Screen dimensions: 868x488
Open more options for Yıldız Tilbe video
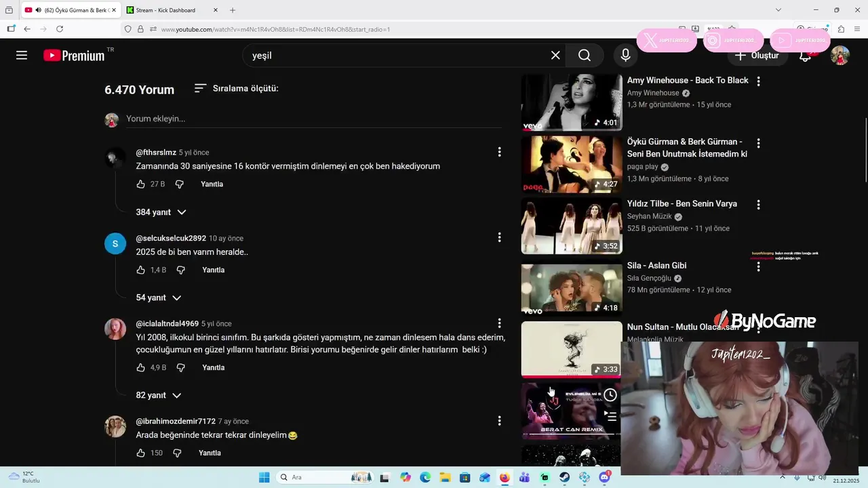(758, 205)
